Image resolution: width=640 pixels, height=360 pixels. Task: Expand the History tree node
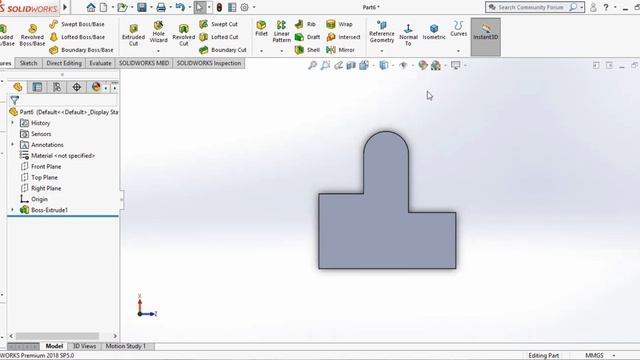click(x=12, y=122)
